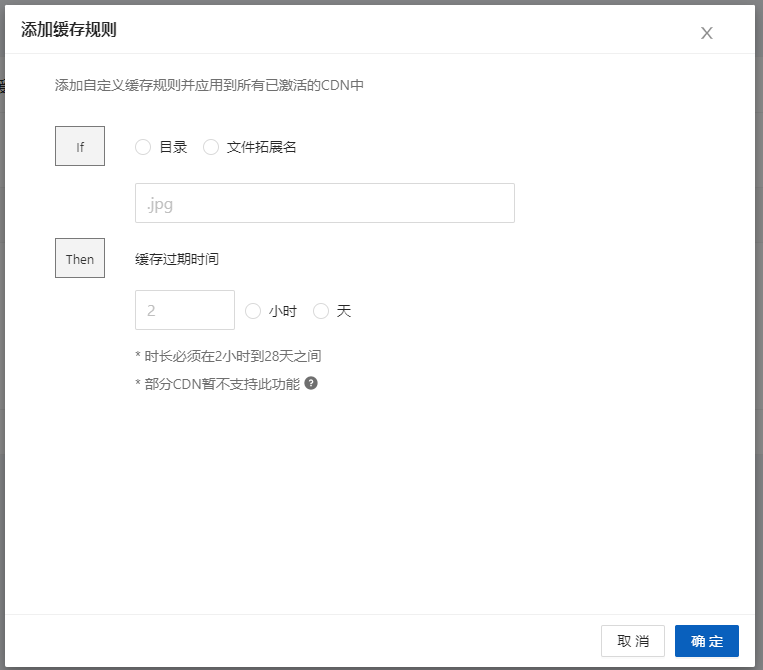Click the 目录 label text
Image resolution: width=763 pixels, height=670 pixels.
173,147
